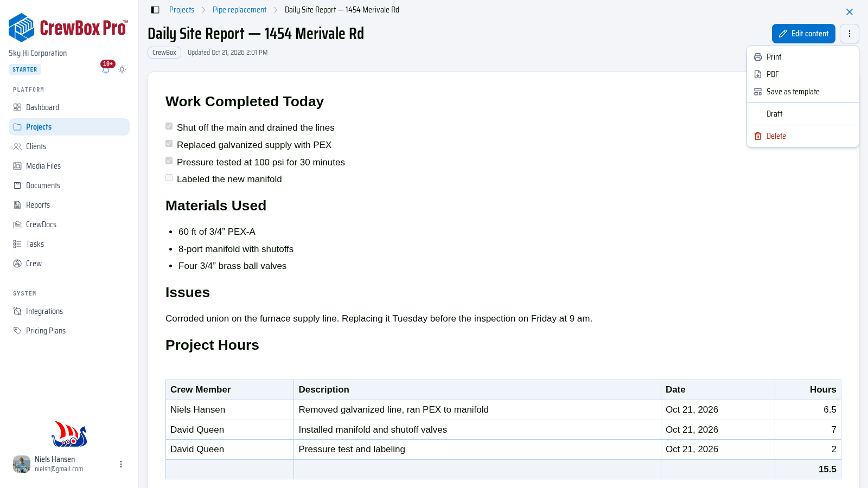Check 'Labeled the new manifold' checkbox
Viewport: 868px width, 488px height.
[169, 178]
